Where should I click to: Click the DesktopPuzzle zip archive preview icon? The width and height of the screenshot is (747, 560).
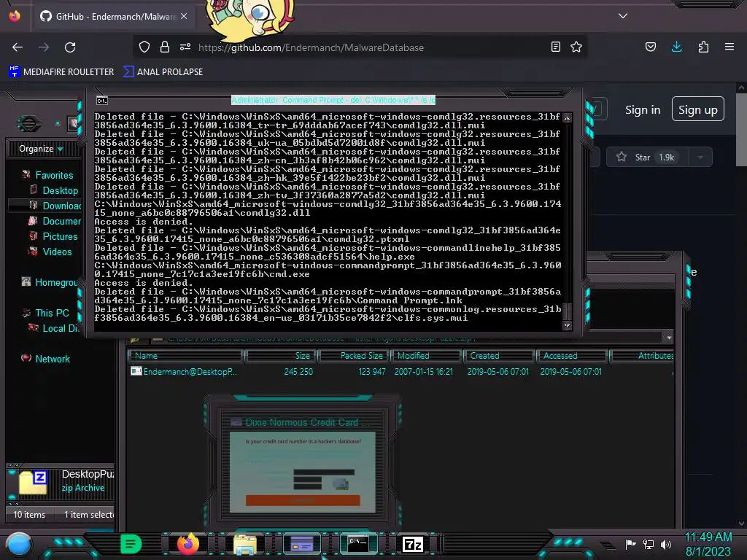[x=34, y=482]
